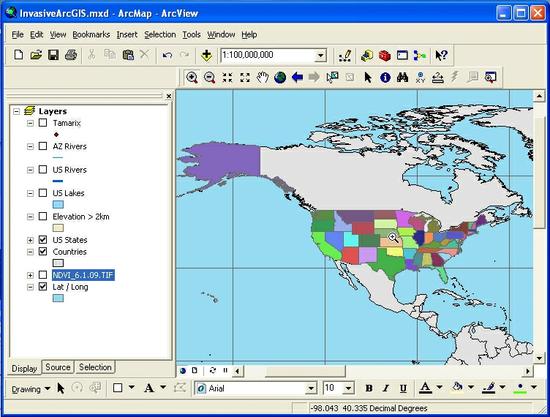Show the Command Line window icon

(402, 55)
